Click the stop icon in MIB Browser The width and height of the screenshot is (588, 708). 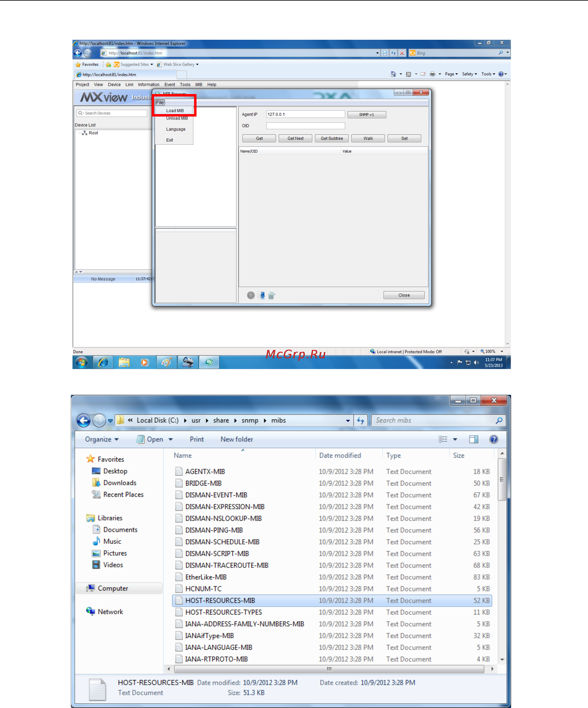point(251,295)
